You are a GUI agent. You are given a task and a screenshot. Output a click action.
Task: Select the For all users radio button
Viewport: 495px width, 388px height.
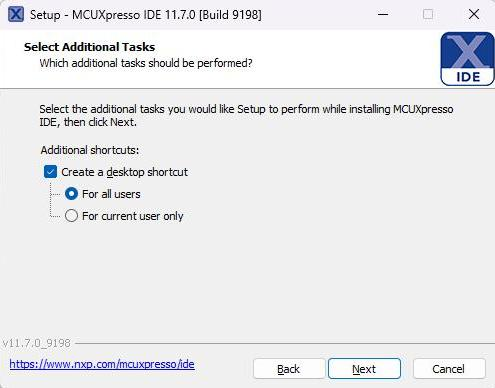coord(71,194)
